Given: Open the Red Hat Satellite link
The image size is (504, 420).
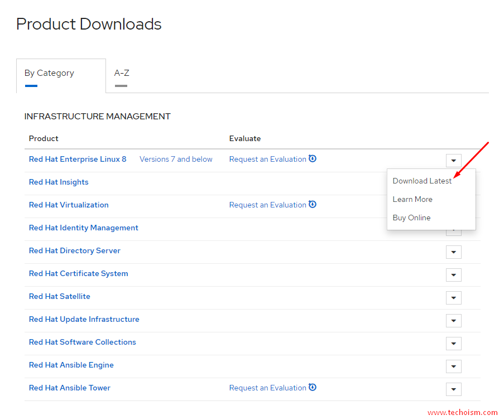Looking at the screenshot, I should 60,296.
